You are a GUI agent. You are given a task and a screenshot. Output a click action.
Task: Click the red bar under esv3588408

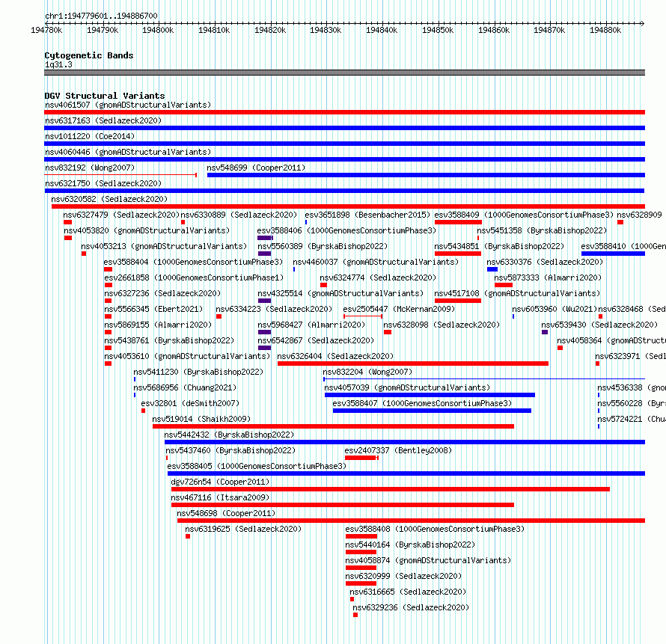pyautogui.click(x=361, y=536)
